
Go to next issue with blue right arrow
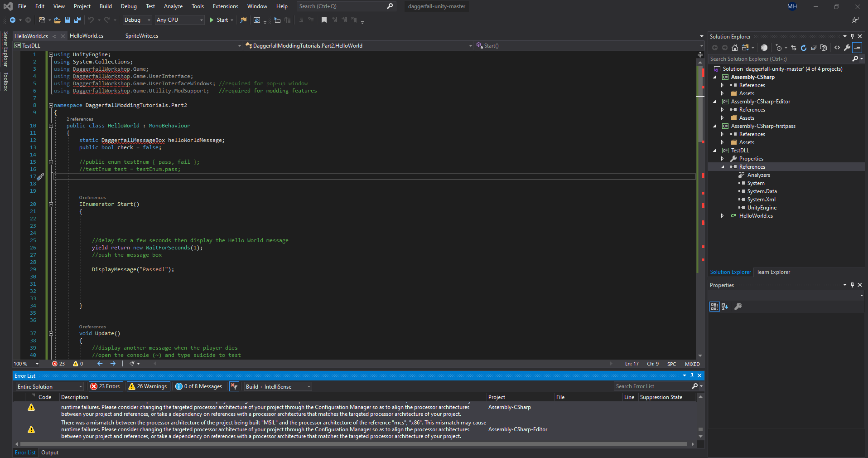click(x=113, y=364)
